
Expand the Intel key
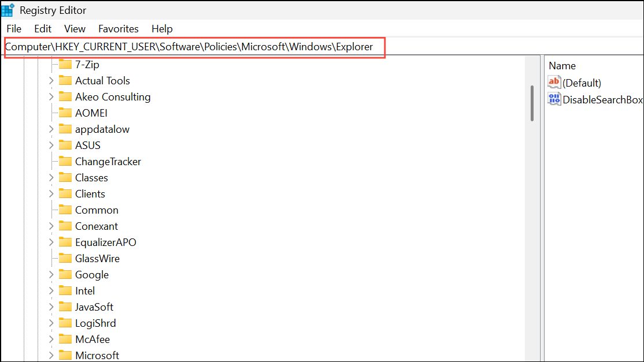51,290
